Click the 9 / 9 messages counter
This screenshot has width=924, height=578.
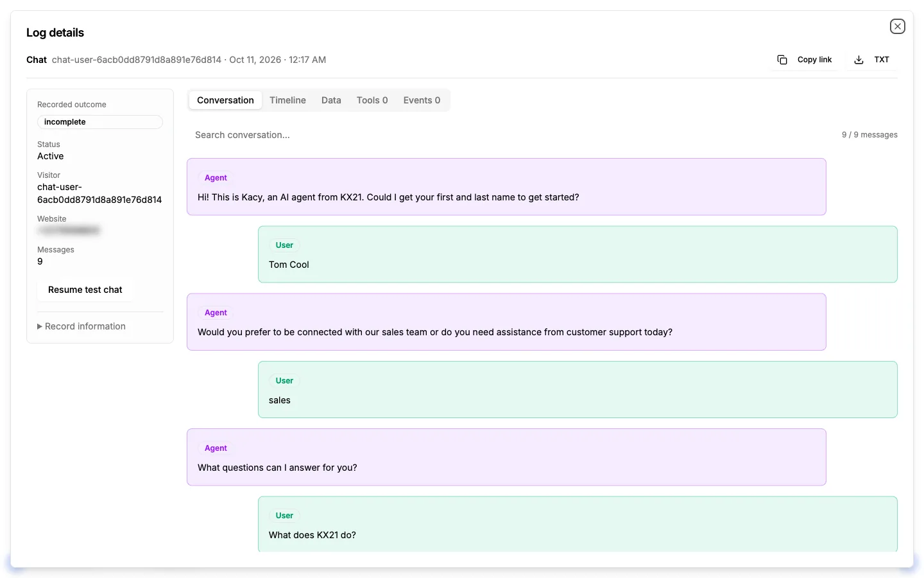[869, 135]
